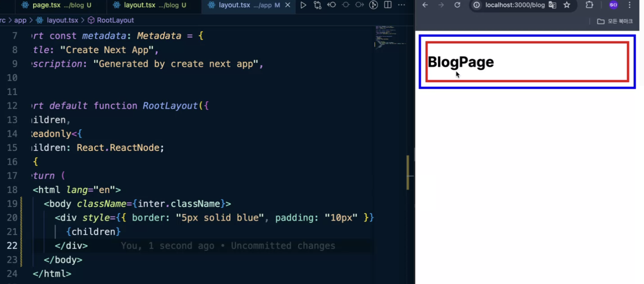The height and width of the screenshot is (284, 644).
Task: Click the localhost:3000/blog address bar
Action: tap(515, 5)
